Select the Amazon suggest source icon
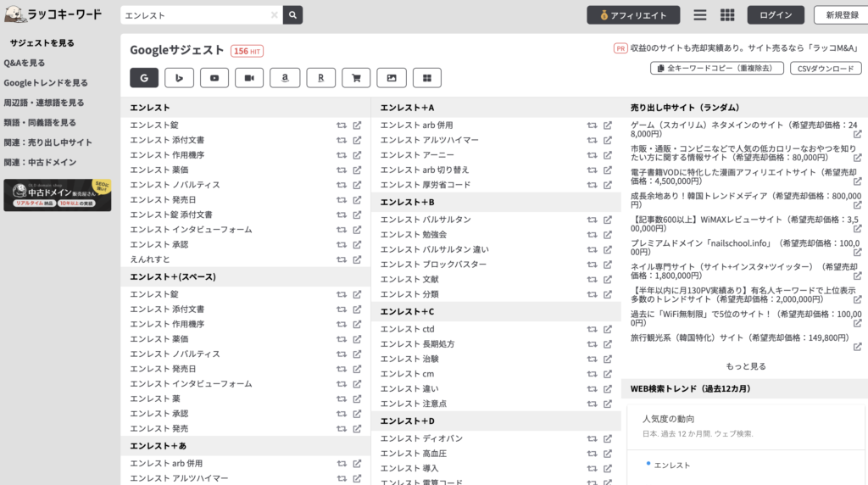 pos(285,78)
